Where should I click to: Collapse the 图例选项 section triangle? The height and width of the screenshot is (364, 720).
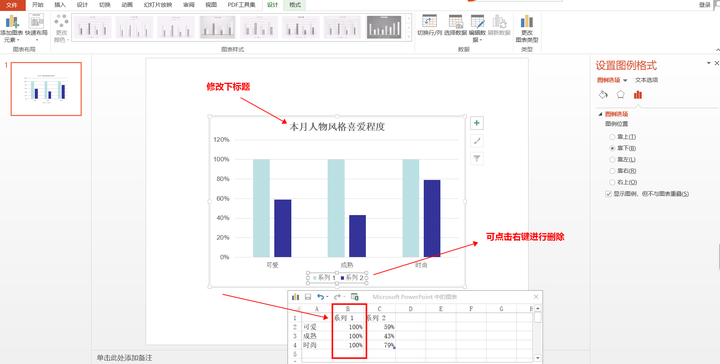(x=601, y=114)
